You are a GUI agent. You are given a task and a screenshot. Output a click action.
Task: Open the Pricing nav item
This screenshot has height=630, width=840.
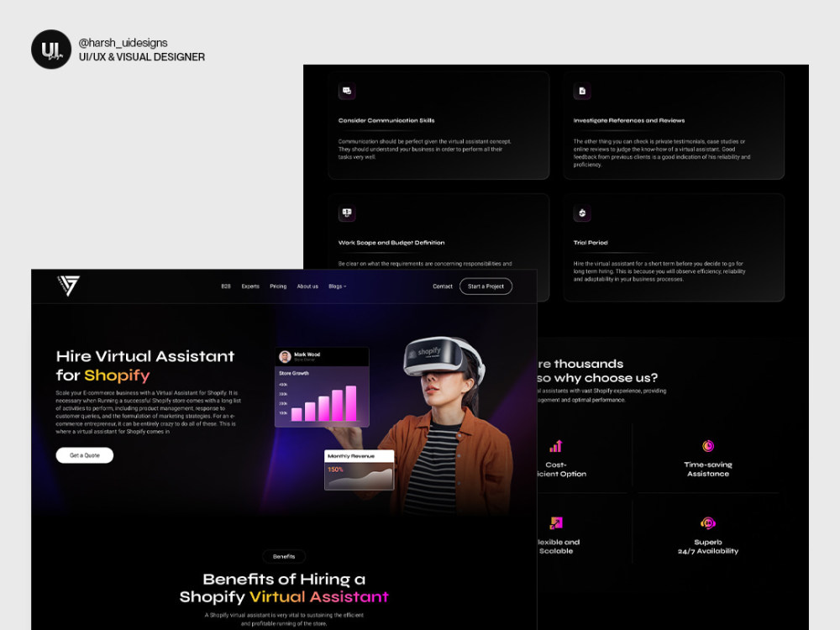(x=278, y=286)
